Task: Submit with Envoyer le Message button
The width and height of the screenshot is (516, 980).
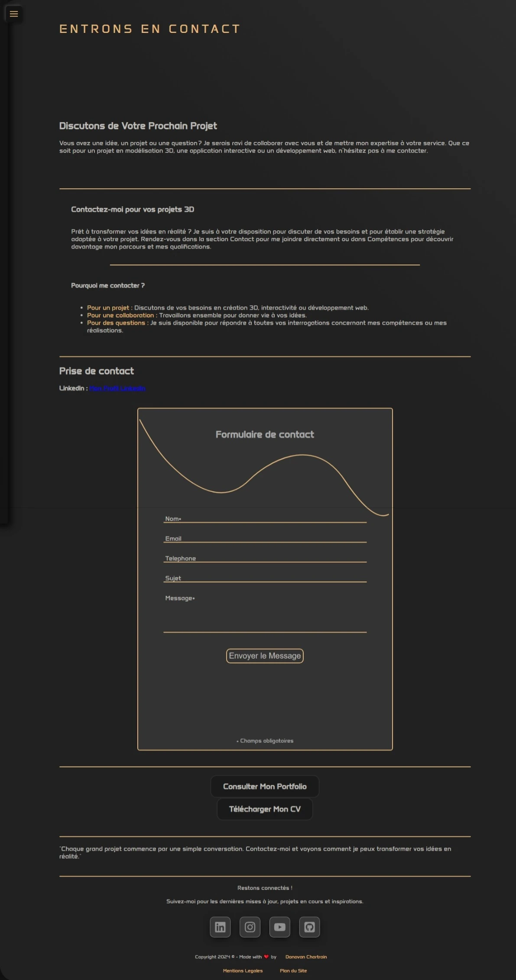Action: coord(265,656)
